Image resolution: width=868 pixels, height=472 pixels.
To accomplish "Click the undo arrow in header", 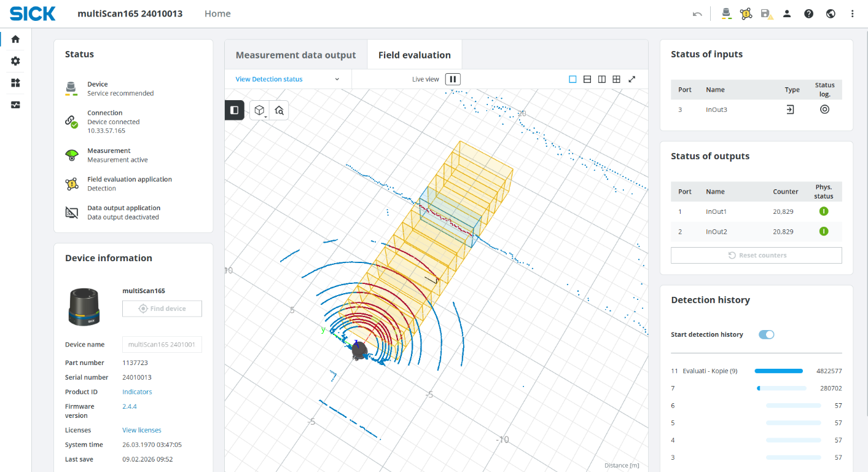I will 697,14.
